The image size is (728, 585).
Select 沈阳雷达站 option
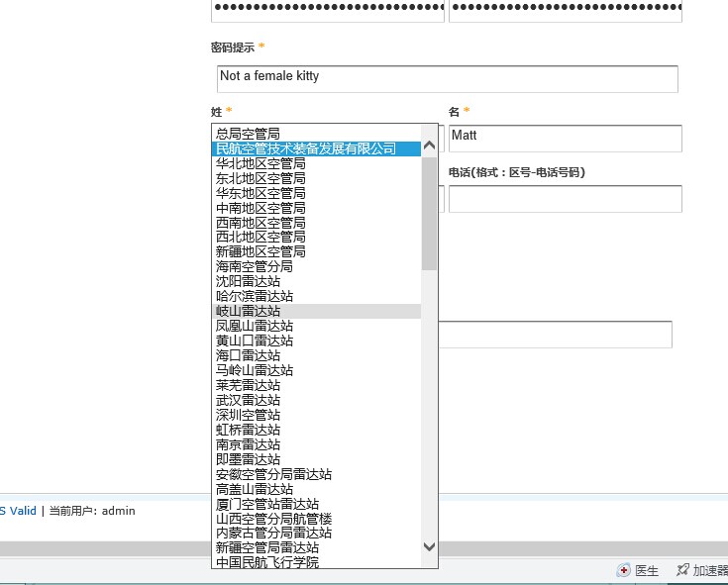coord(316,281)
